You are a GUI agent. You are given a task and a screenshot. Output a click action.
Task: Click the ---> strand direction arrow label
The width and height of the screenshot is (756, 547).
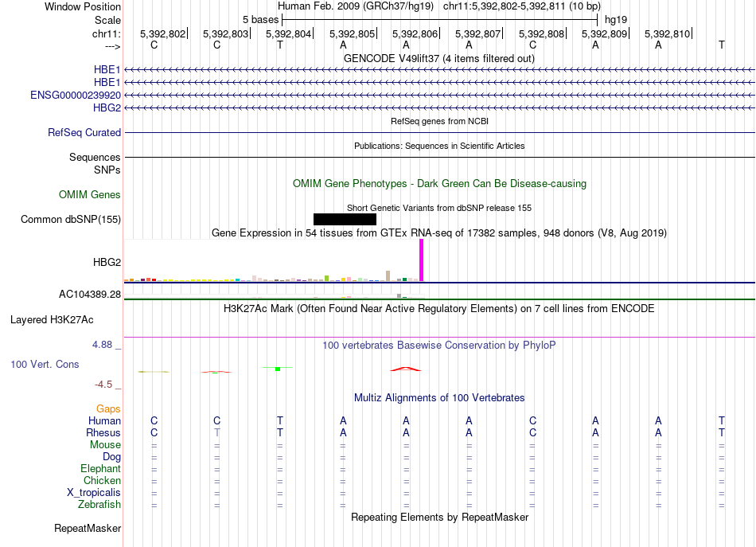click(x=113, y=47)
